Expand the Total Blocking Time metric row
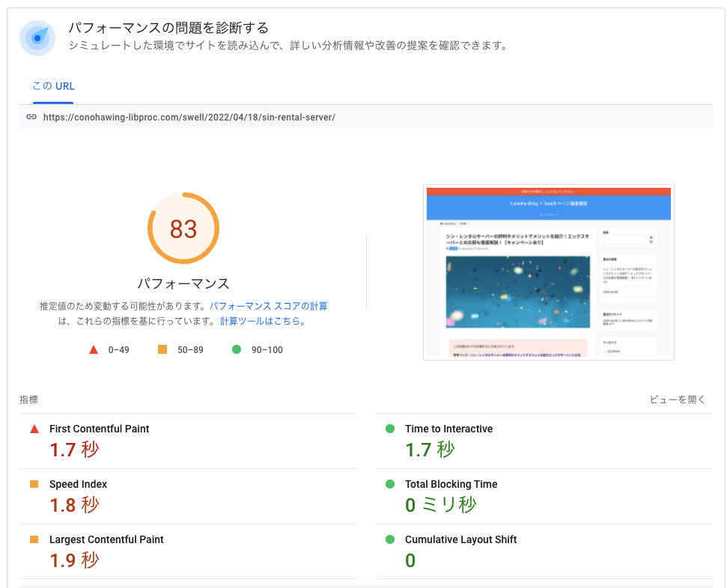The image size is (727, 588). point(544,494)
